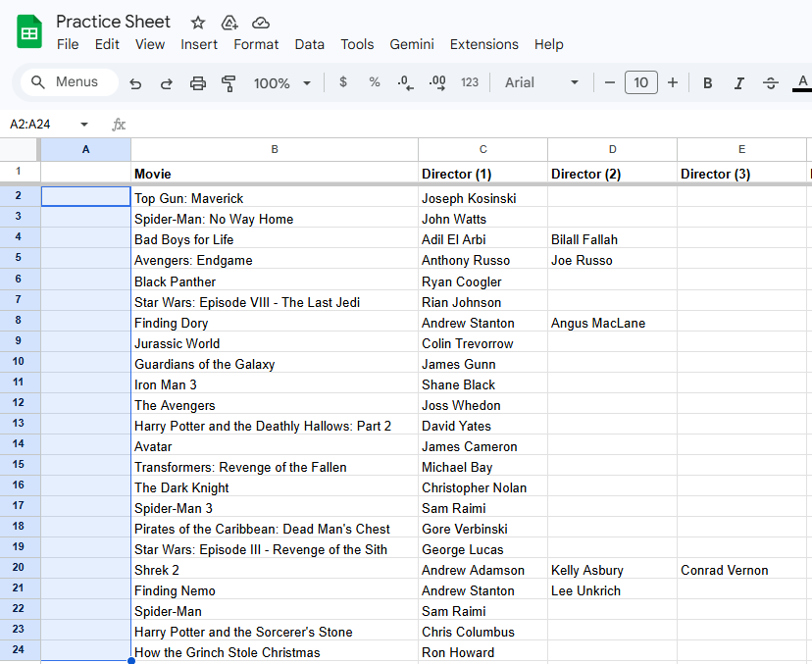Click the font size field showing 10
This screenshot has height=664, width=812.
click(641, 82)
